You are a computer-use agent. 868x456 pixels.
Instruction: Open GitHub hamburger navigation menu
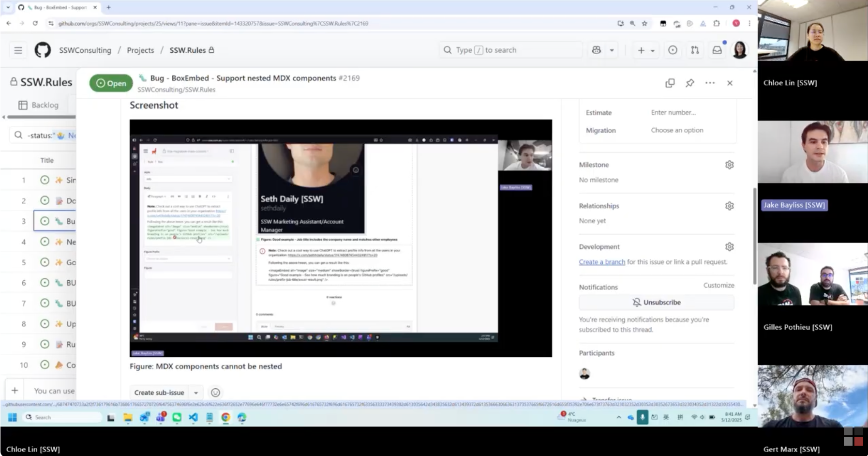18,50
